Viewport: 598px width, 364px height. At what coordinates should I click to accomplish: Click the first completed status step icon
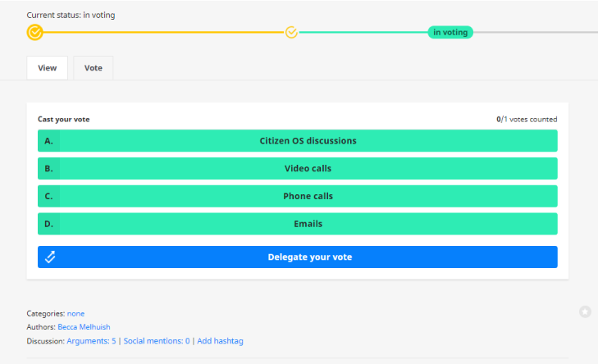(34, 32)
